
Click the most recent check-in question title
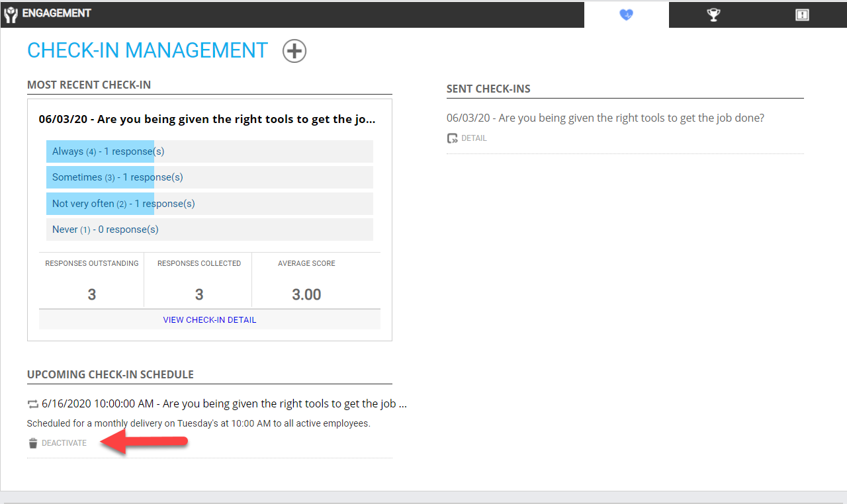point(208,118)
